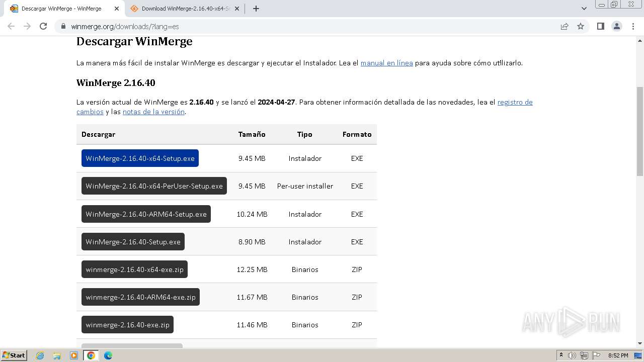Download winmerge-2.16.40-x64-exe.zip
644x362 pixels.
134,269
